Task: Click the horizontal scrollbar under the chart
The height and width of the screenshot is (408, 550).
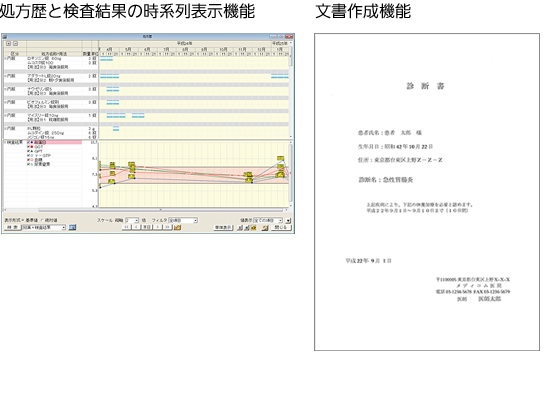Action: click(146, 210)
